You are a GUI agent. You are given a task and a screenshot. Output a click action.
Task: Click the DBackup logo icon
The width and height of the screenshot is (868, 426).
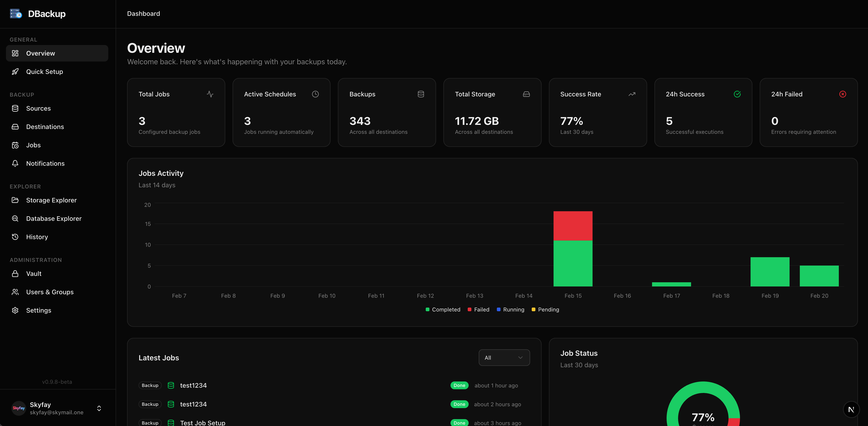click(x=16, y=14)
